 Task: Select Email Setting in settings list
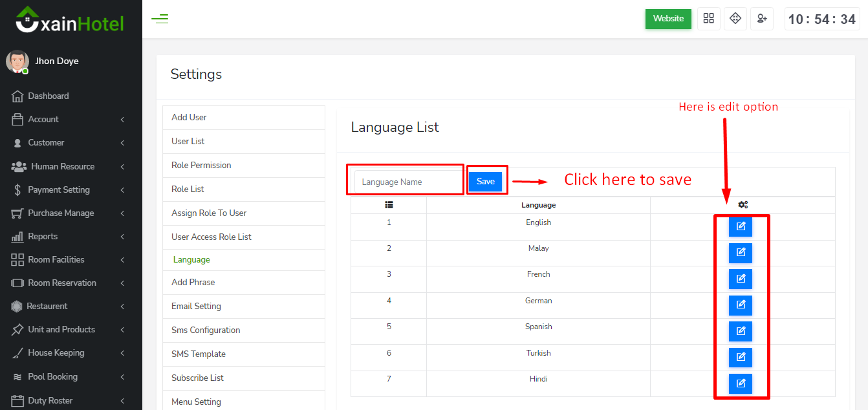click(x=196, y=307)
